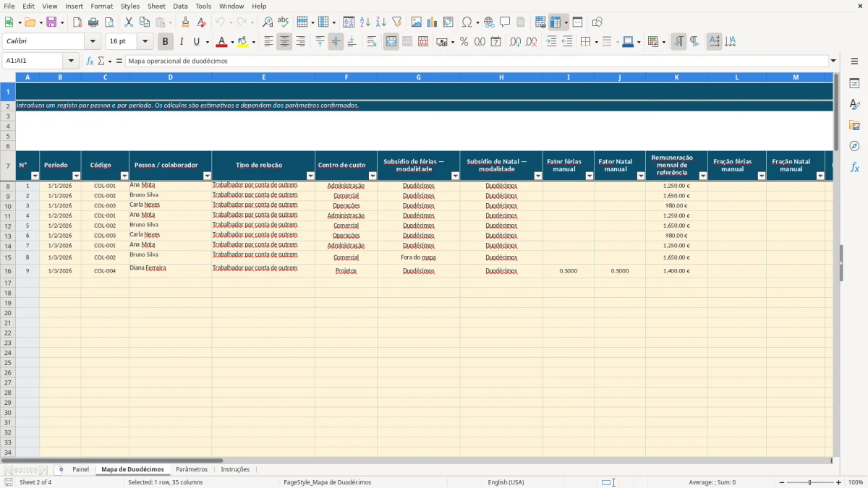Open the Format menu
The height and width of the screenshot is (488, 868).
(x=101, y=6)
